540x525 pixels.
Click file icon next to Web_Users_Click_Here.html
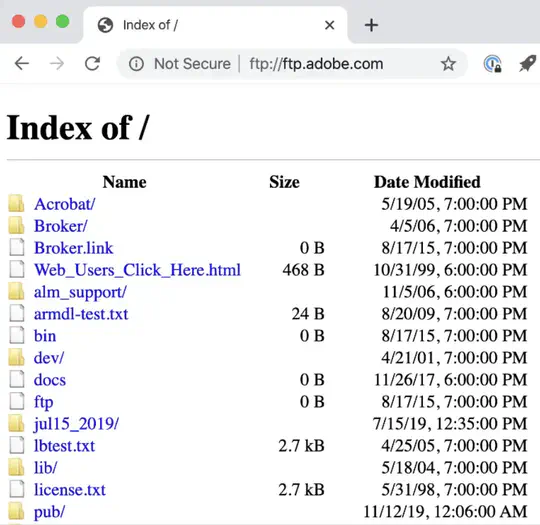[17, 269]
